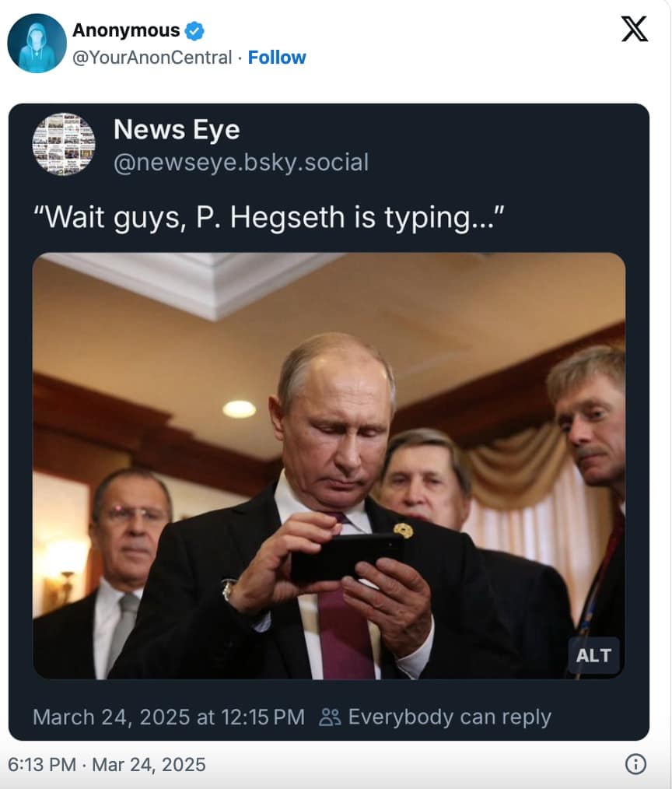Open the 6:13 PM tweet timestamp

point(105,764)
